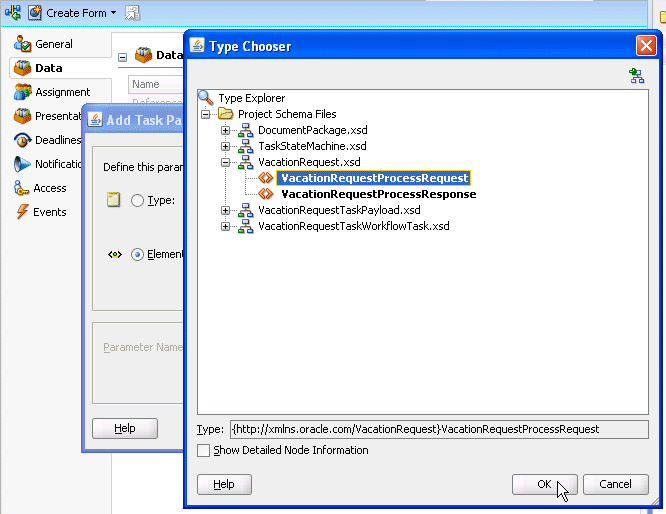
Task: Click the DocumentPackage.xsd schema icon
Action: [x=246, y=130]
